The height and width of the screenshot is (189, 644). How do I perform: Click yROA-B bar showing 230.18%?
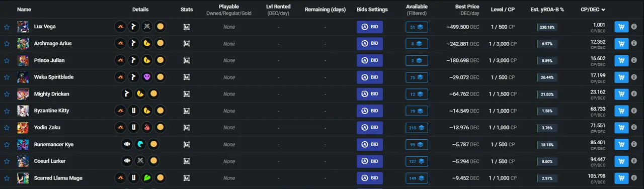tap(547, 27)
